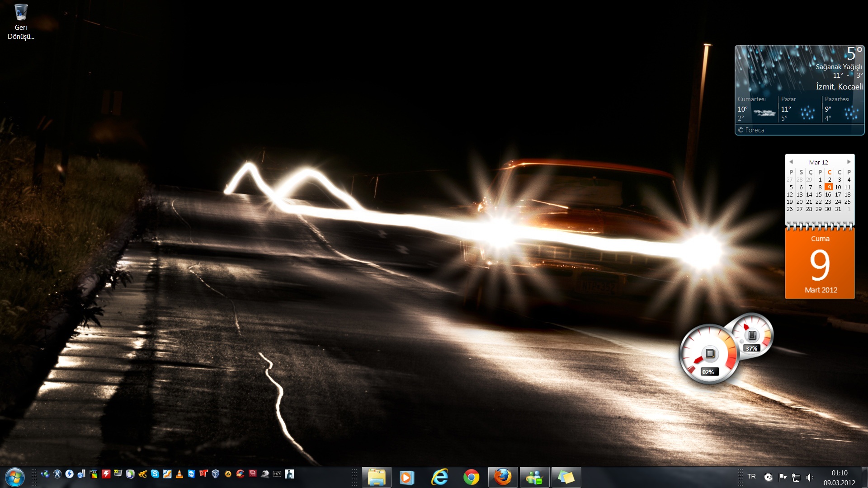Go to previous month in calendar gadget

coord(791,162)
